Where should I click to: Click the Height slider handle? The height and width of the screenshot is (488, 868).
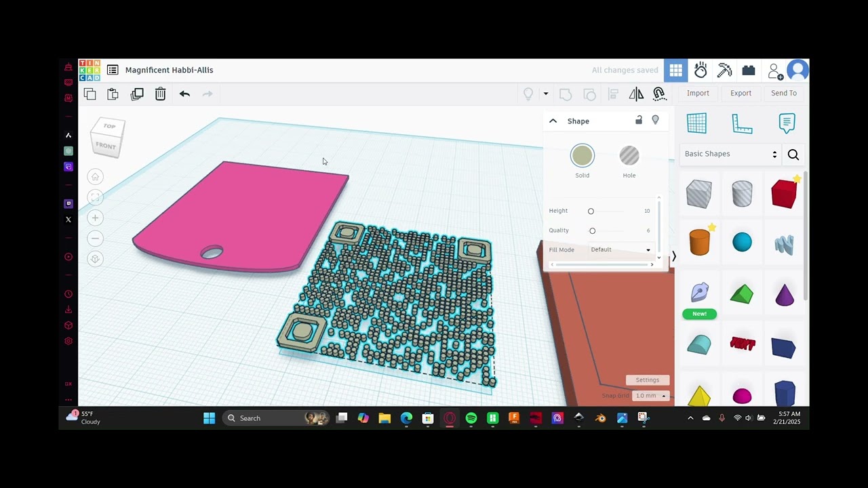point(591,211)
